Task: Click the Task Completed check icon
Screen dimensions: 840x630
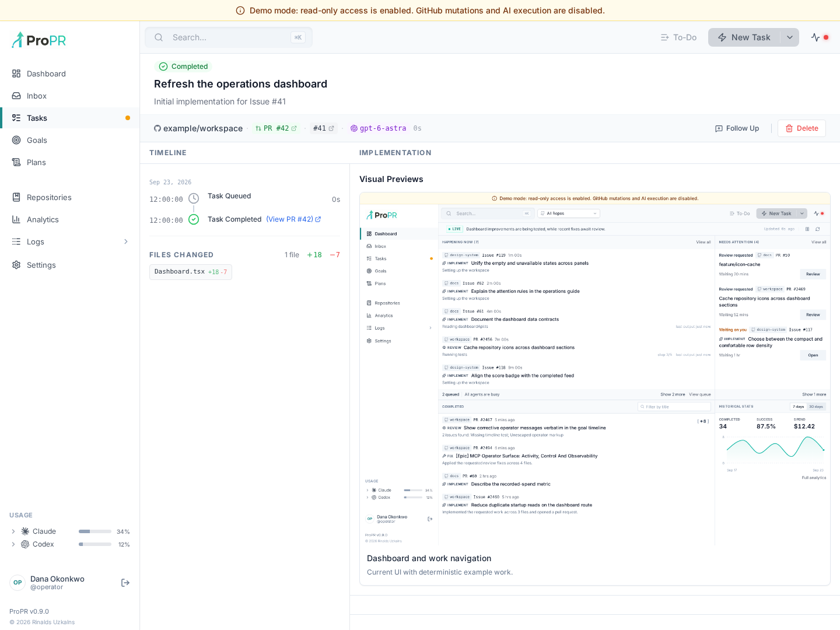Action: [x=194, y=219]
